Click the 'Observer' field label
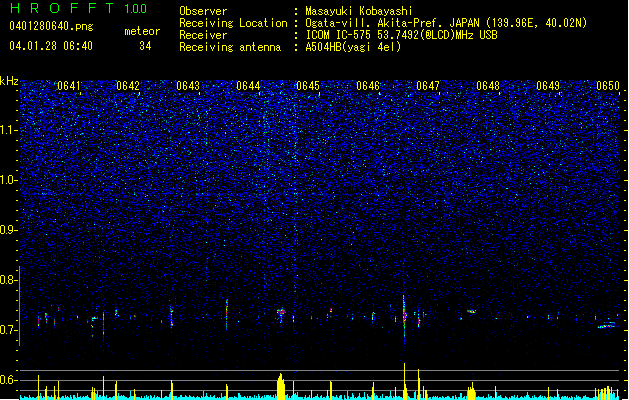The height and width of the screenshot is (400, 629). 203,11
